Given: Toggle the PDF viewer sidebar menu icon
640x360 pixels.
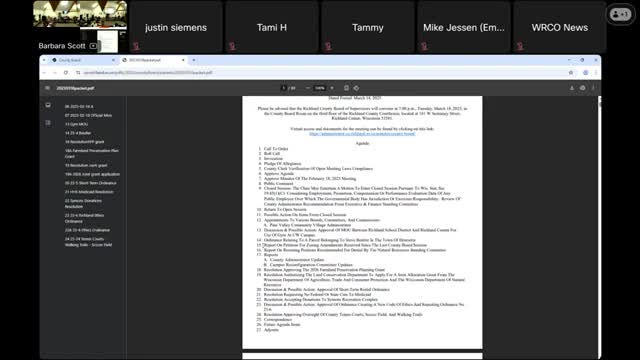Looking at the screenshot, I should (47, 88).
